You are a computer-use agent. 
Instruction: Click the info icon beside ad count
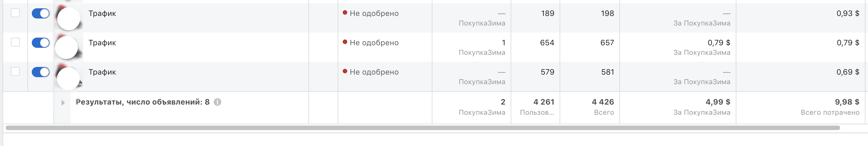(218, 102)
